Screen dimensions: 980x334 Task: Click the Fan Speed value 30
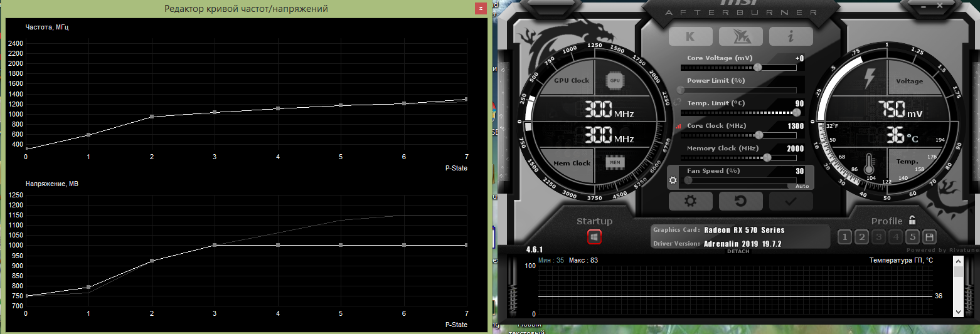[799, 171]
